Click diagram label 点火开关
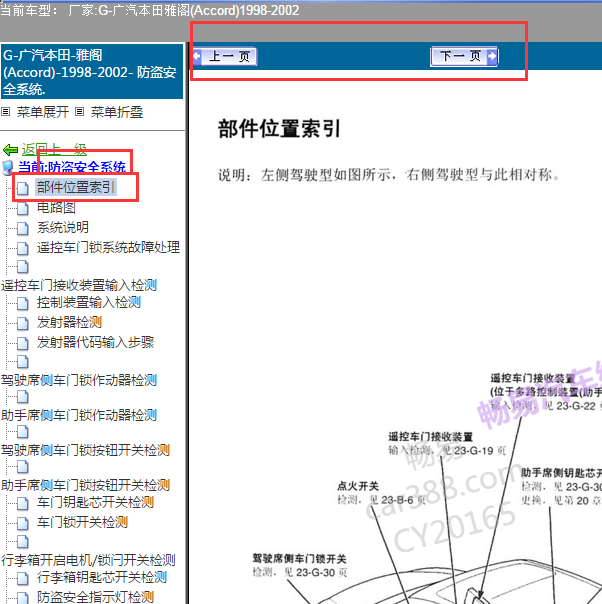The image size is (602, 604). pos(358,486)
